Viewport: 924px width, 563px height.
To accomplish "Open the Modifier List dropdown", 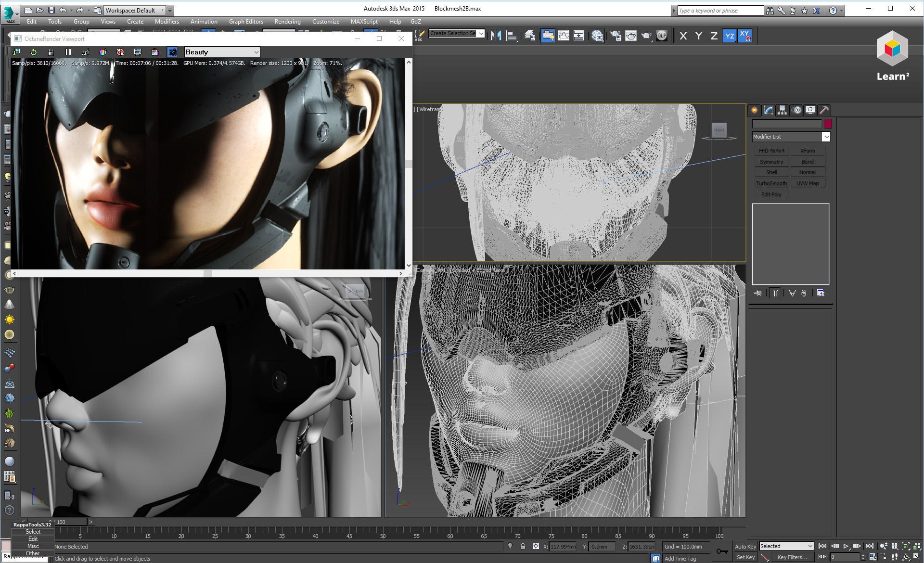I will [x=791, y=137].
